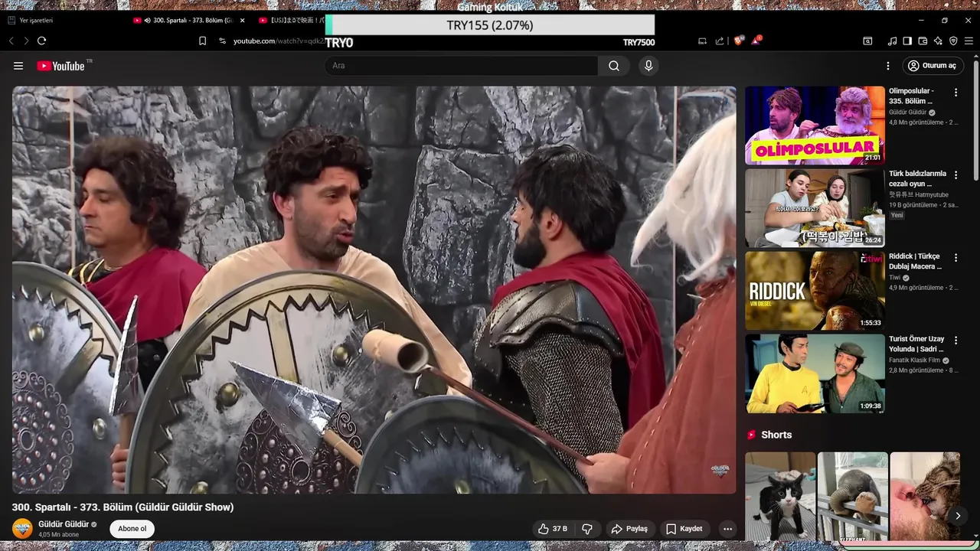Screen dimensions: 980x551
Task: View site information icon left of URL
Action: 222,41
